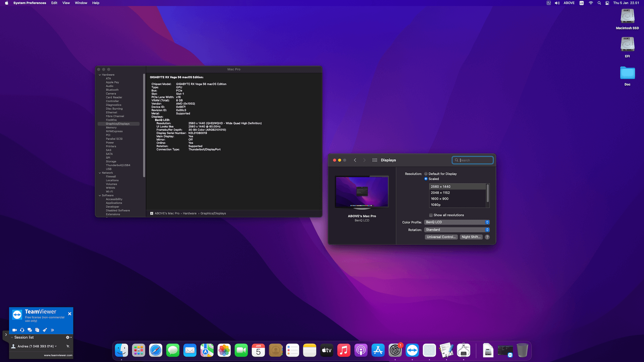This screenshot has height=362, width=644.
Task: Open the System Preferences menu
Action: pos(30,3)
